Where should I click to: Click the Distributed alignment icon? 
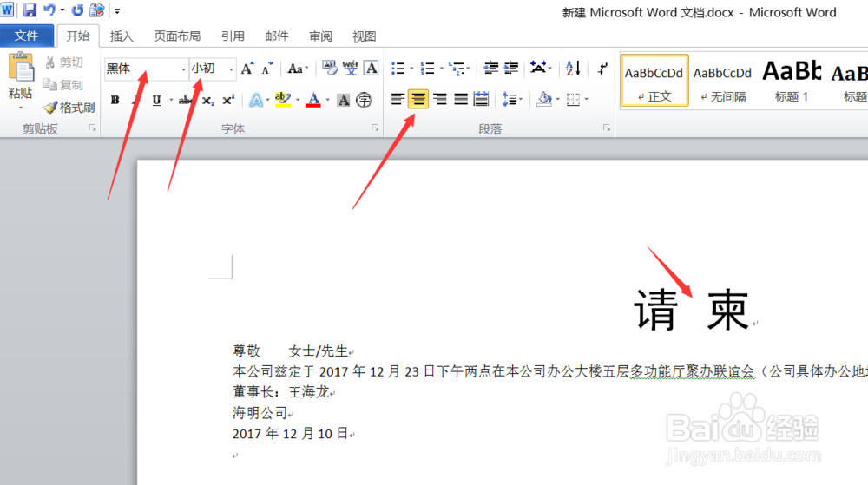pyautogui.click(x=481, y=100)
